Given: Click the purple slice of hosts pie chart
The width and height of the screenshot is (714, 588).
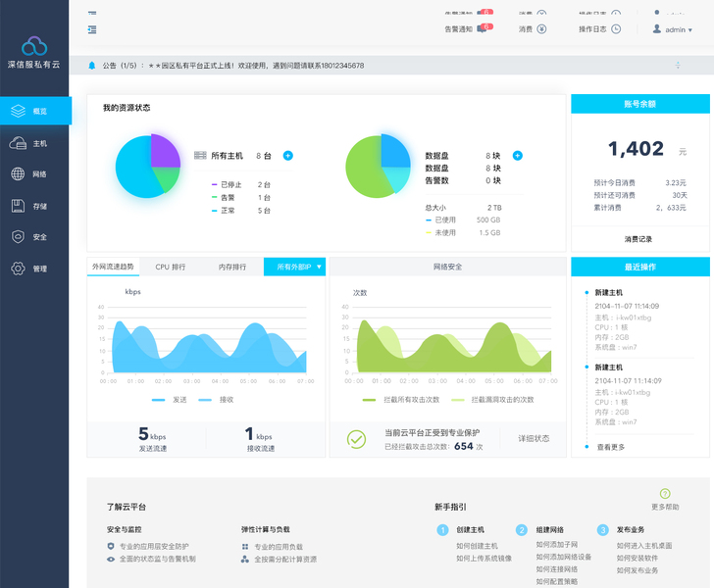Looking at the screenshot, I should [165, 152].
